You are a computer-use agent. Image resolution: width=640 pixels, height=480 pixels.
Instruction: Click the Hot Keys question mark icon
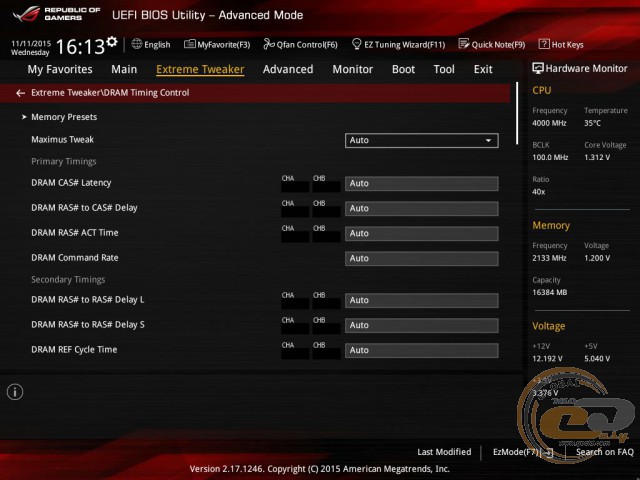544,44
